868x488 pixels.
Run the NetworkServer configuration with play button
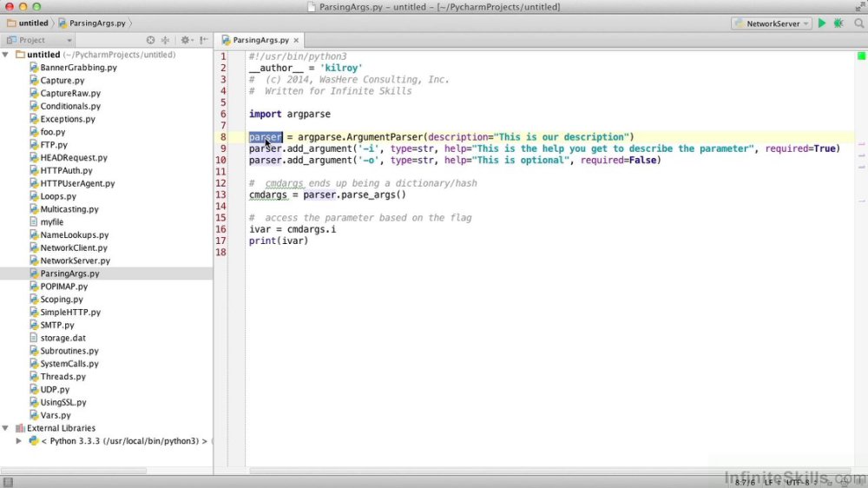click(821, 23)
